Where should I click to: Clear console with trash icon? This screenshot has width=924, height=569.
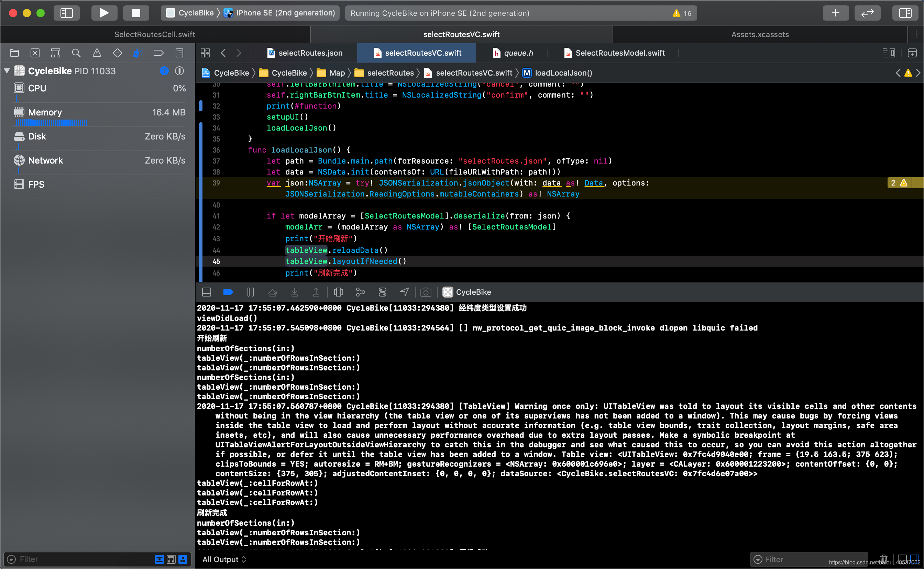[x=884, y=559]
